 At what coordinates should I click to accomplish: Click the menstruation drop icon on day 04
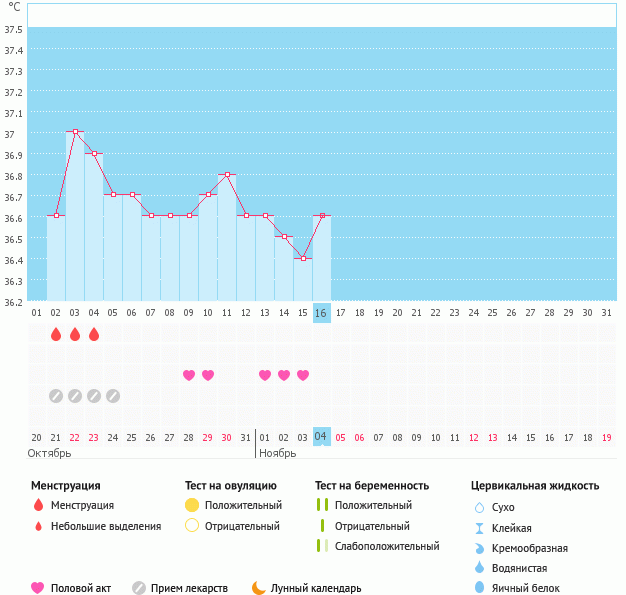(x=94, y=334)
